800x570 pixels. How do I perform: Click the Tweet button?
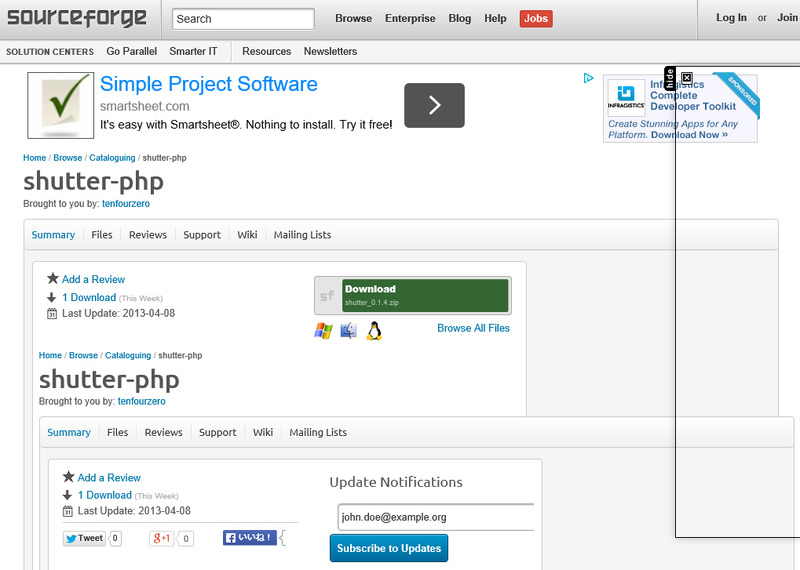coord(84,538)
